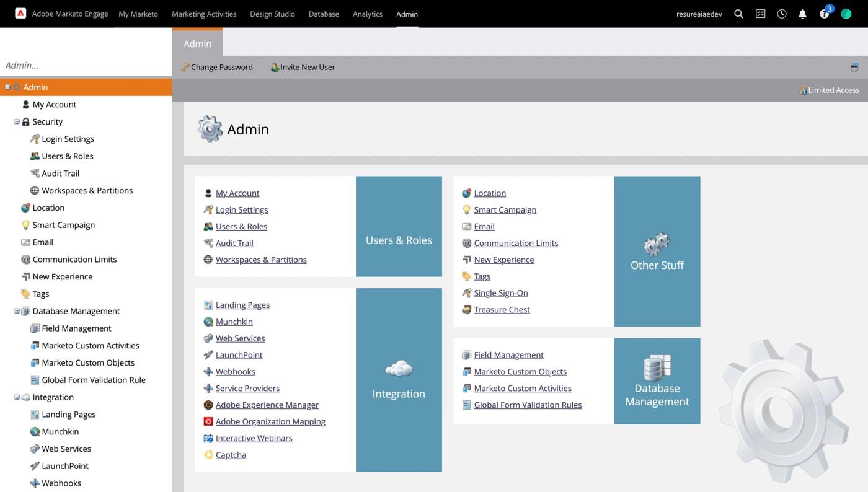Click the LaunchPoint rocket icon in panel

click(208, 355)
